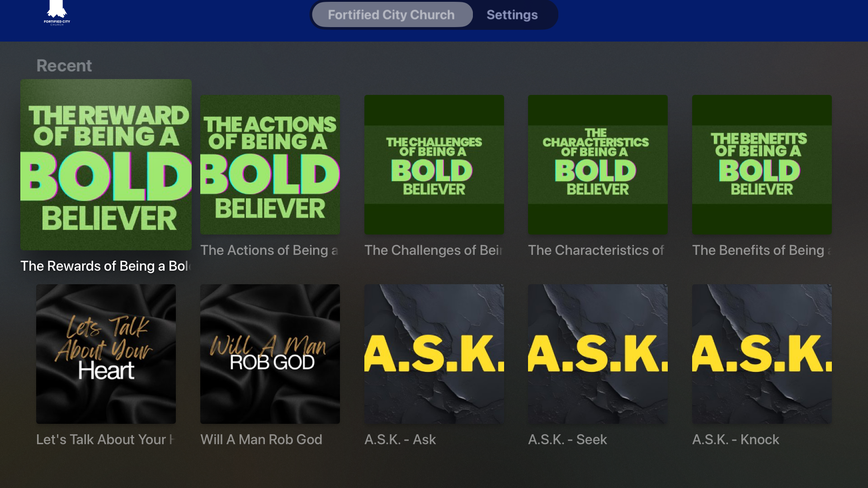868x488 pixels.
Task: Open the A.S.K. - Knock artwork
Action: (x=762, y=354)
